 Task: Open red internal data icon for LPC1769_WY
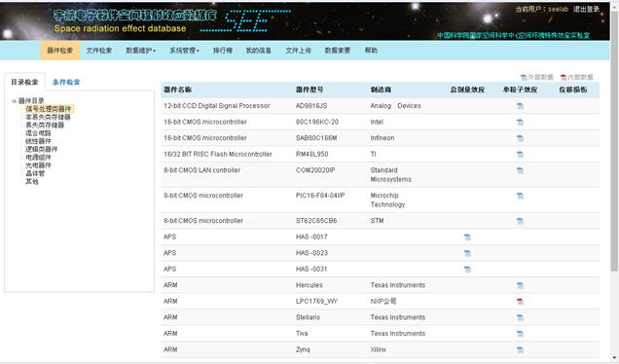coord(520,302)
